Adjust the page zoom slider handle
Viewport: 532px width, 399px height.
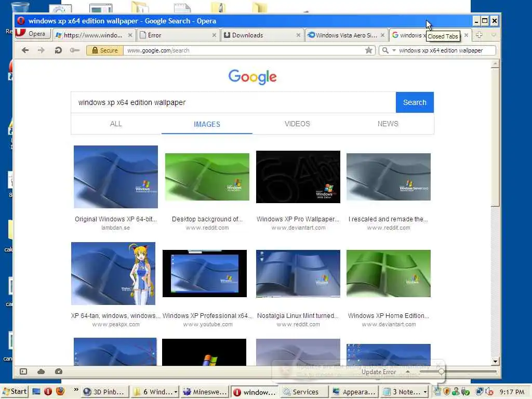pos(441,371)
